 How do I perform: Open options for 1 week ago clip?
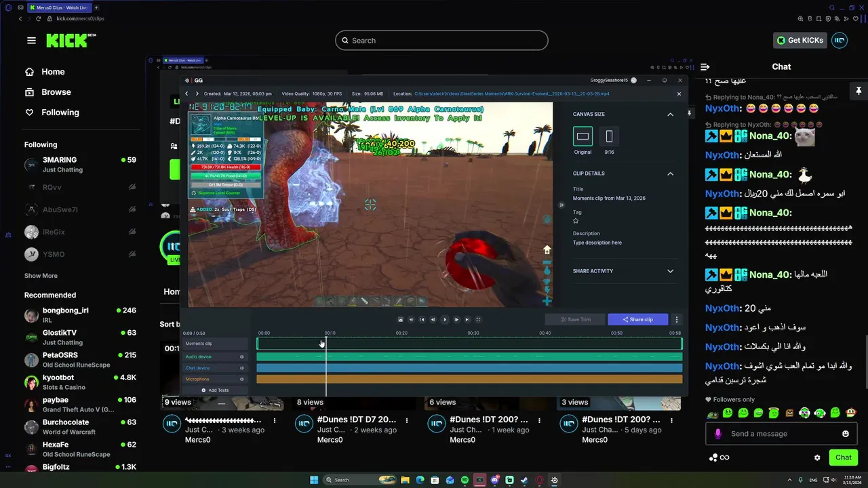click(540, 420)
